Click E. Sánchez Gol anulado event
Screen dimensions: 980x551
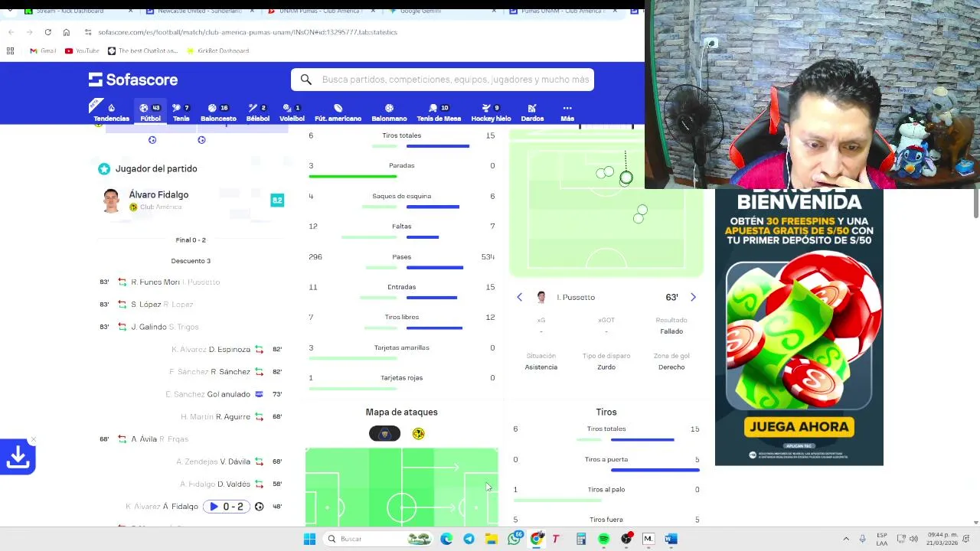point(208,394)
